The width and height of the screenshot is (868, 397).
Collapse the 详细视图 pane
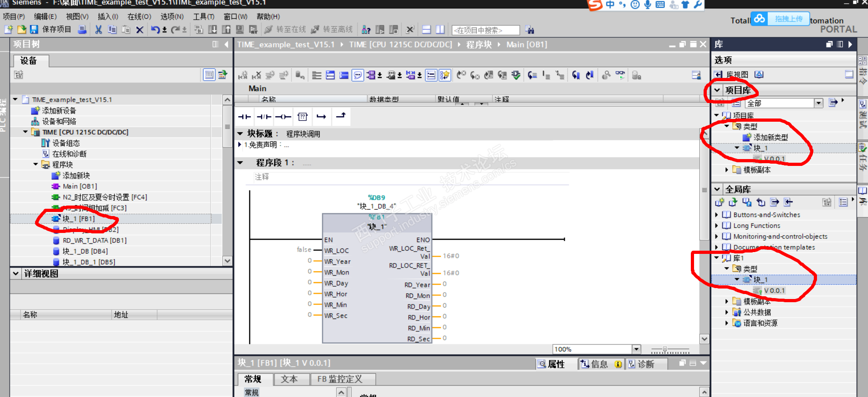pos(16,273)
